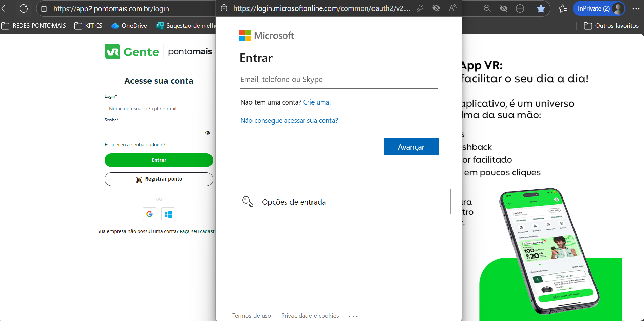Open the browser settings ellipsis menu
Image resolution: width=644 pixels, height=321 pixels.
[636, 8]
